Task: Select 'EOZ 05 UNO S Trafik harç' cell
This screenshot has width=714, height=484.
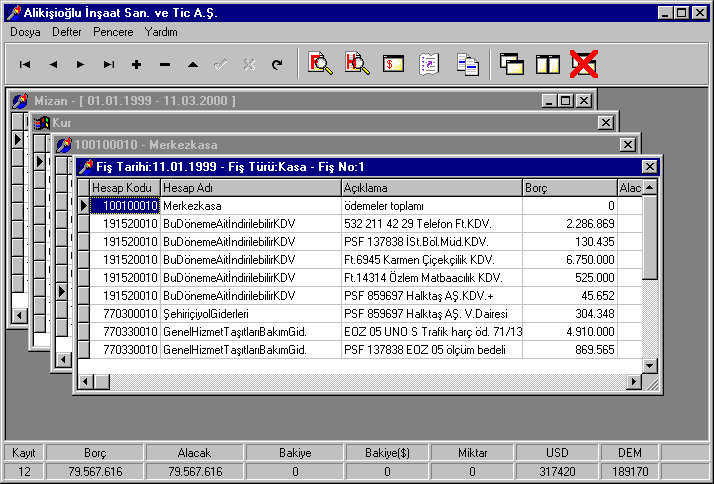Action: click(432, 331)
